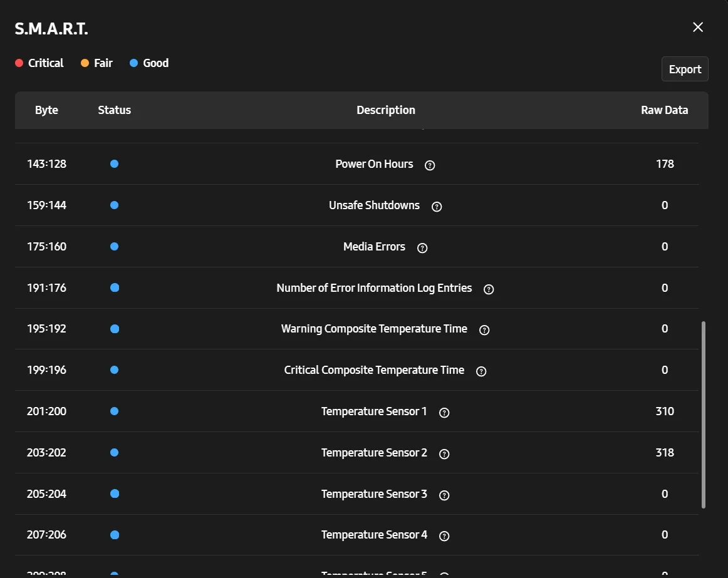This screenshot has height=578, width=728.
Task: Open help for Number of Error Information Log Entries
Action: tap(489, 289)
